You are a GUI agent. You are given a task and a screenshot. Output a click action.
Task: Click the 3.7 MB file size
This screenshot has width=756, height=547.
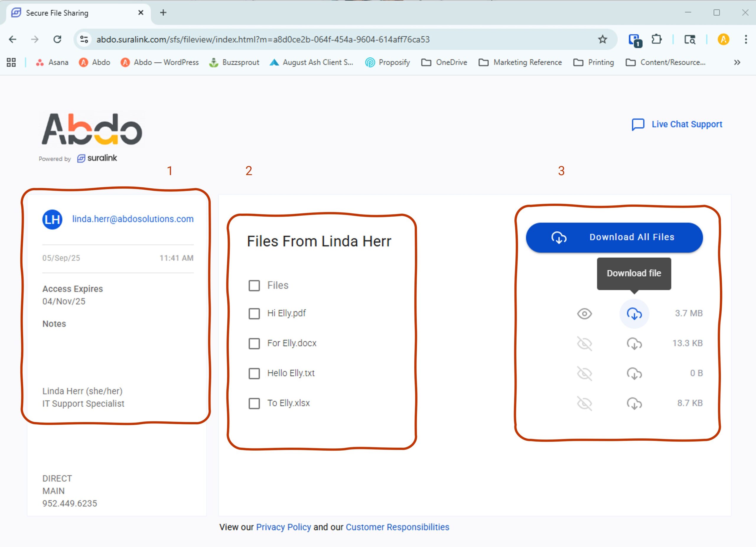tap(689, 313)
